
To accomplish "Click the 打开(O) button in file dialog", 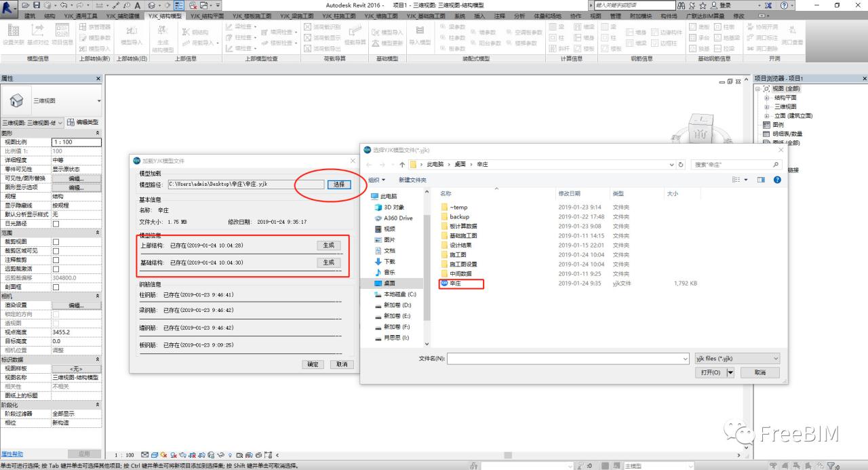I will click(x=710, y=372).
